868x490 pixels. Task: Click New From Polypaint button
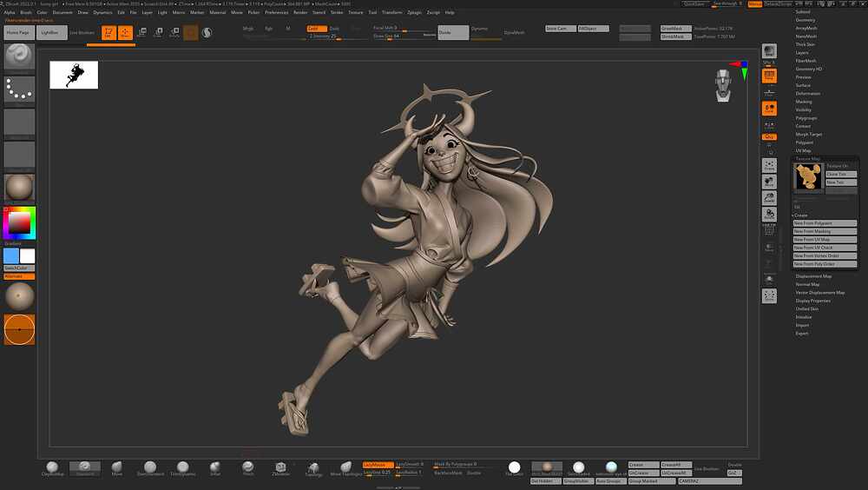tap(825, 222)
